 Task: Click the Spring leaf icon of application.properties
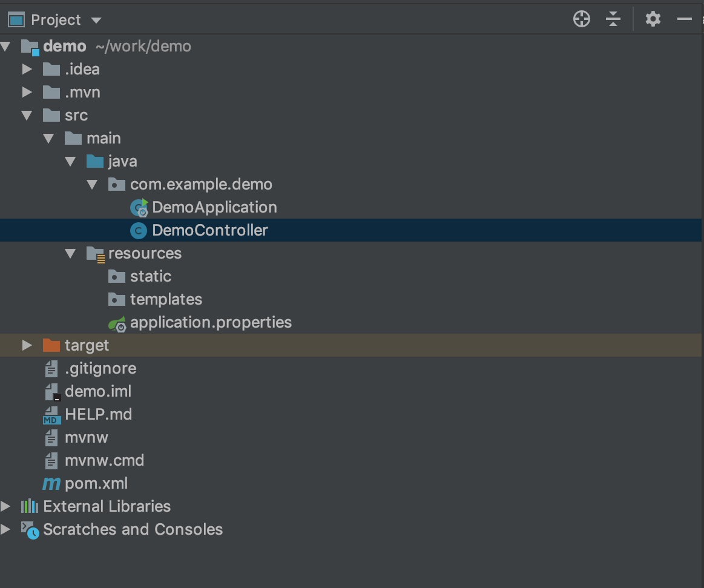pos(117,323)
